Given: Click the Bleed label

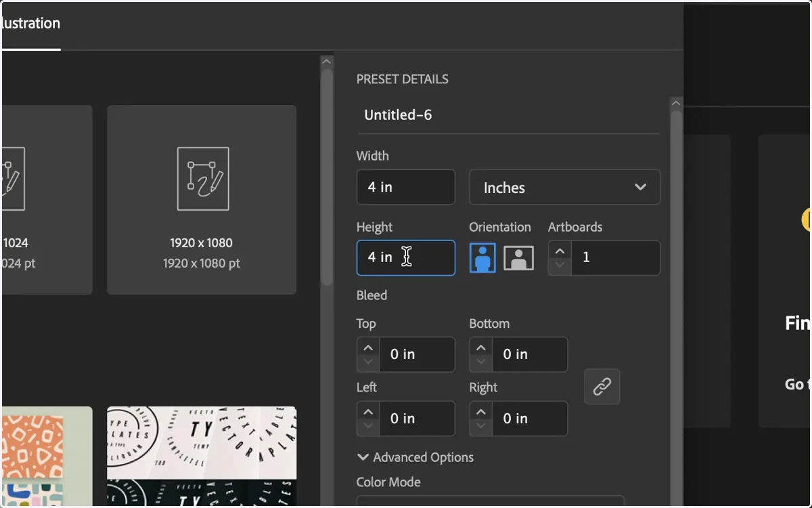Looking at the screenshot, I should pyautogui.click(x=372, y=295).
